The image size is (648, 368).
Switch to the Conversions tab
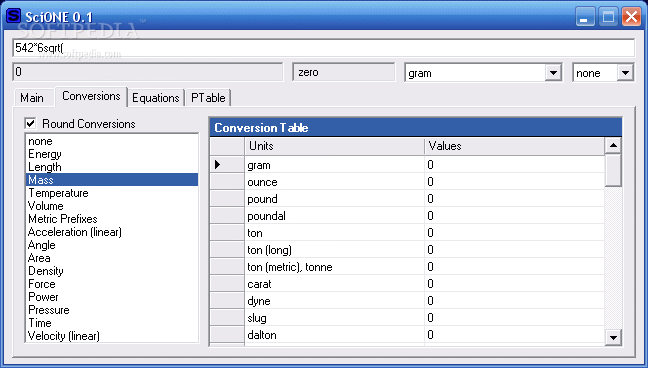[91, 96]
